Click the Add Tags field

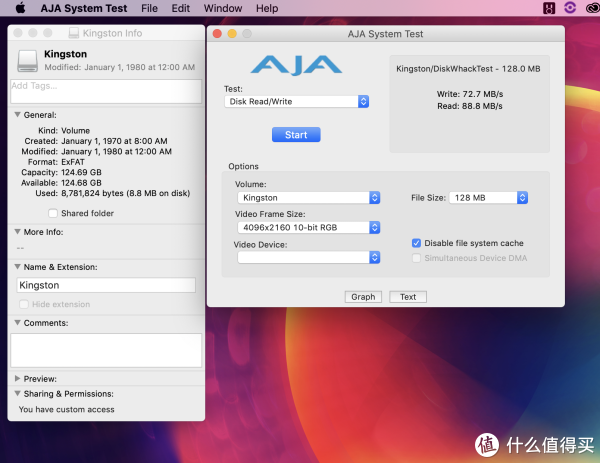pyautogui.click(x=106, y=91)
